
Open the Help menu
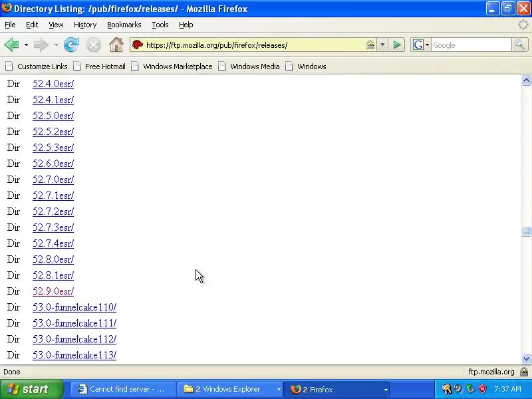tap(186, 25)
